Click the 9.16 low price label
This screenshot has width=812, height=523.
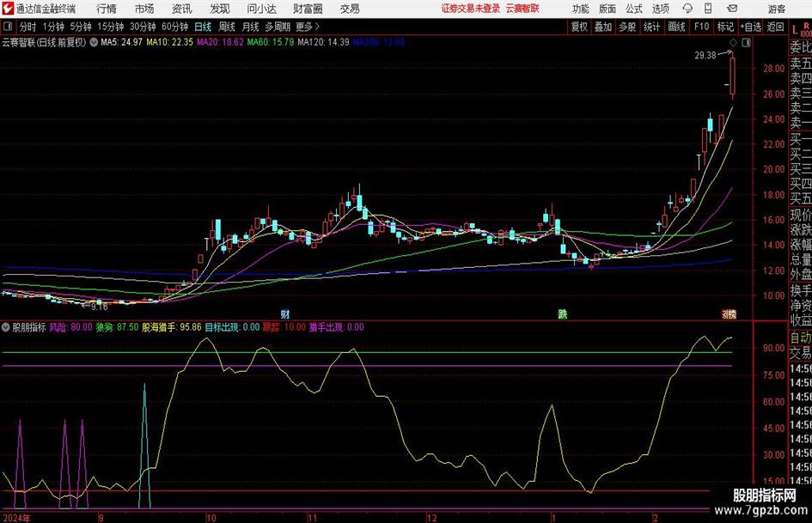tap(99, 307)
